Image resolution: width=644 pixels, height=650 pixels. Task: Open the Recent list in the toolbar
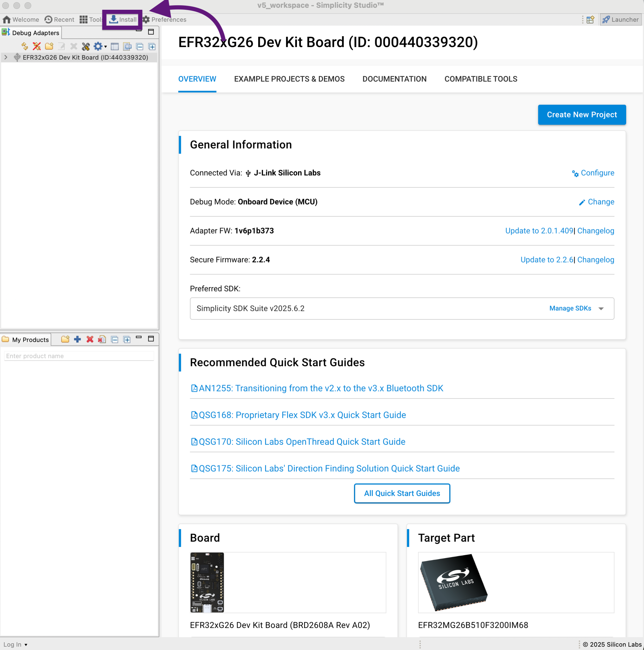[59, 20]
